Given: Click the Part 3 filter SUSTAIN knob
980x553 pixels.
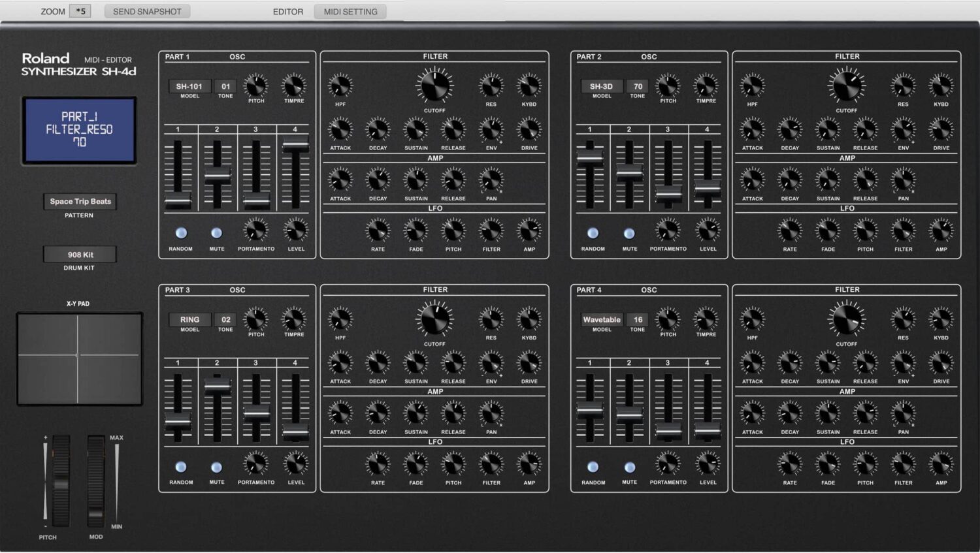Looking at the screenshot, I should pos(416,363).
